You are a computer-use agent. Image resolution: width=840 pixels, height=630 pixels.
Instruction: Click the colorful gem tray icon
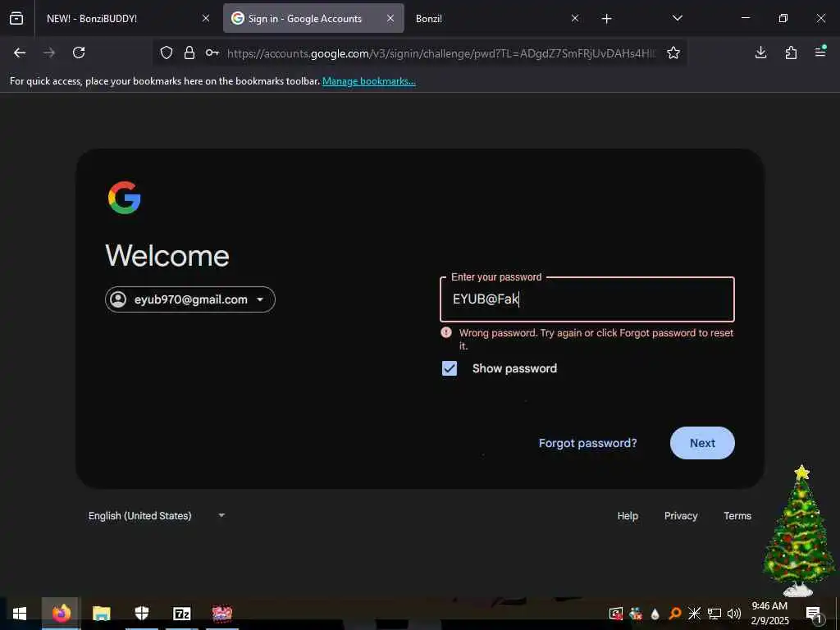point(636,614)
